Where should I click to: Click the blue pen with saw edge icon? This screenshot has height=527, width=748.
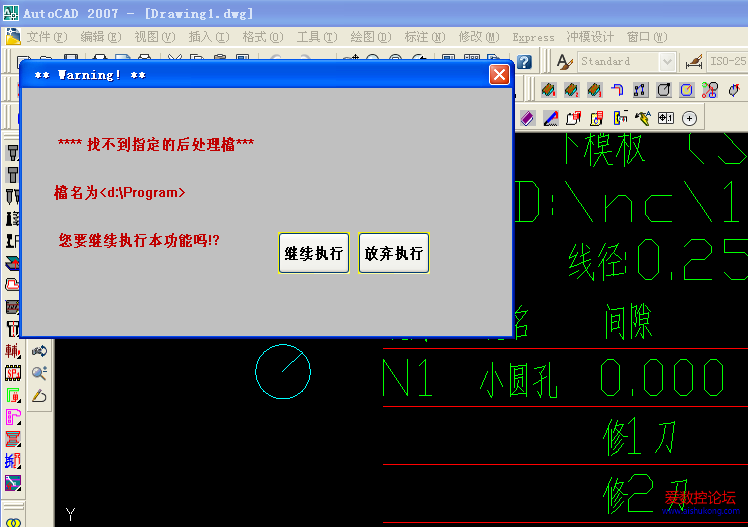[x=551, y=118]
